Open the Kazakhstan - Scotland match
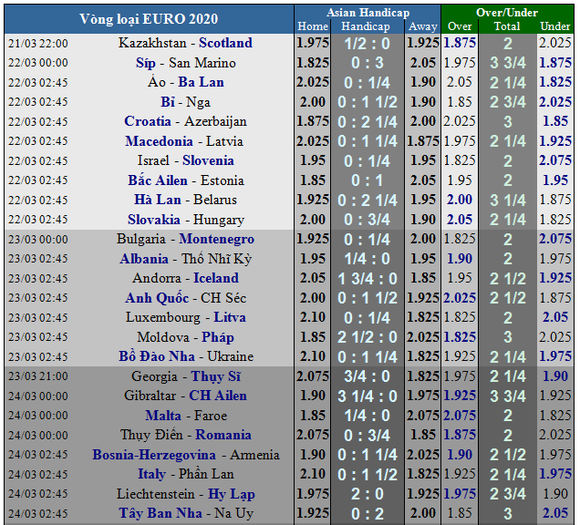 click(x=185, y=43)
